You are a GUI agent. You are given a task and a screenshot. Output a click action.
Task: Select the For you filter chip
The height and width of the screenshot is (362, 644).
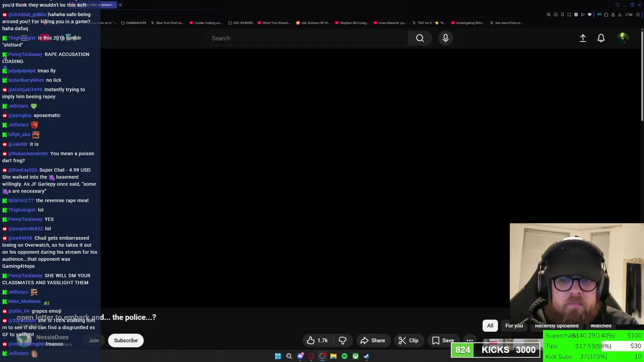pyautogui.click(x=514, y=326)
